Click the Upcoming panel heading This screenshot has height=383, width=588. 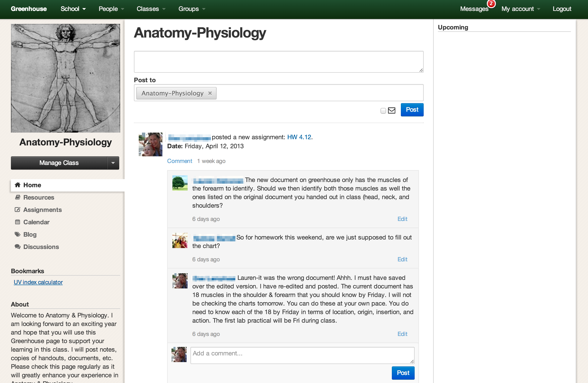click(x=453, y=27)
